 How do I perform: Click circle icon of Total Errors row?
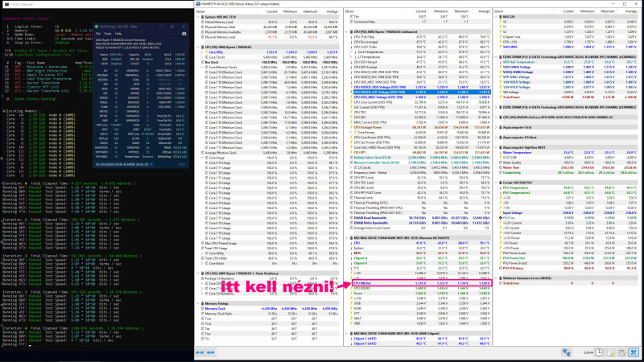point(501,283)
